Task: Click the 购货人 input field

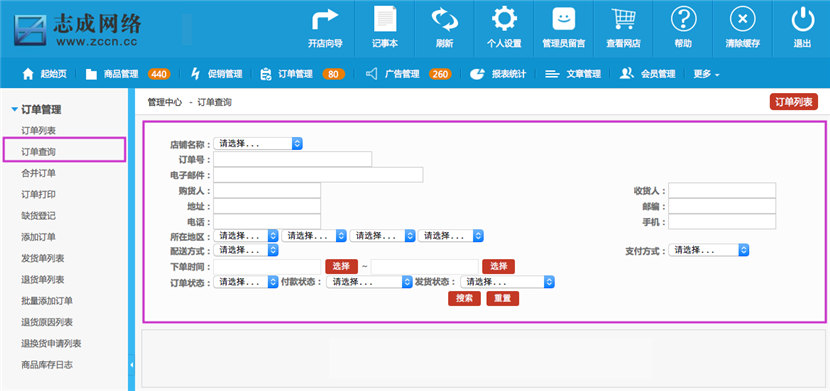Action: [267, 190]
